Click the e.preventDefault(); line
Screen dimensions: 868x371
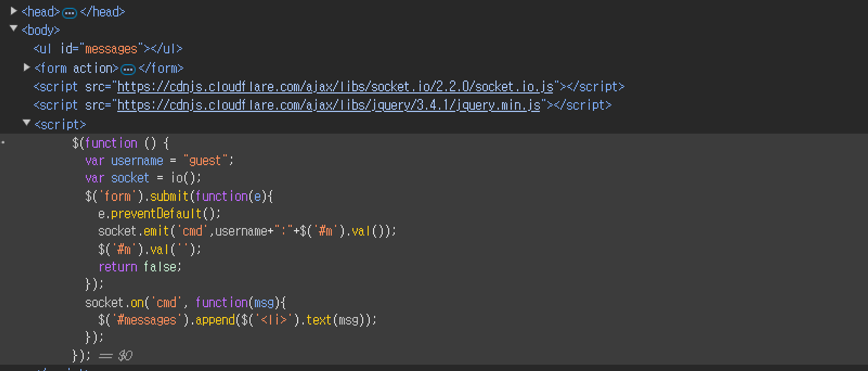click(159, 214)
